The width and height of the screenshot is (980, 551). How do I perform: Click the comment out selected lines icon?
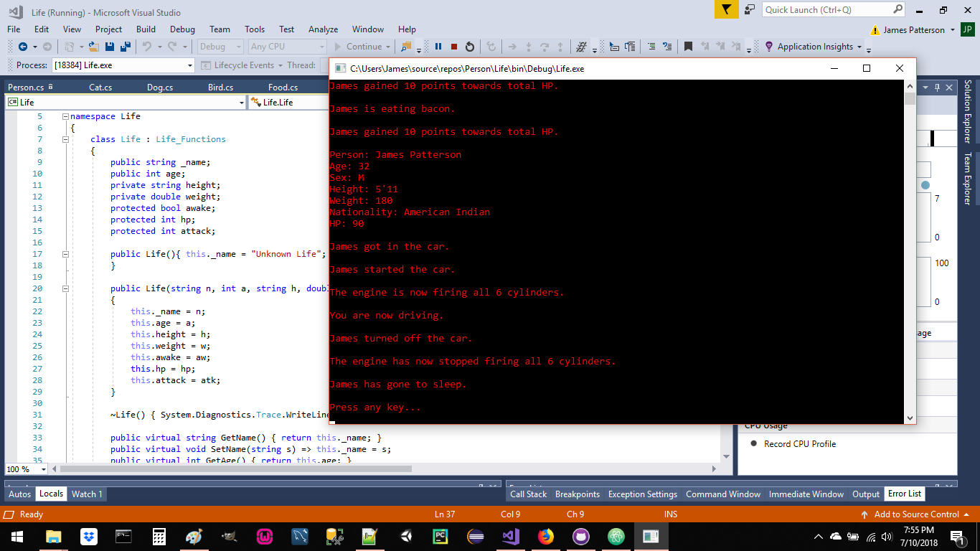[x=651, y=47]
